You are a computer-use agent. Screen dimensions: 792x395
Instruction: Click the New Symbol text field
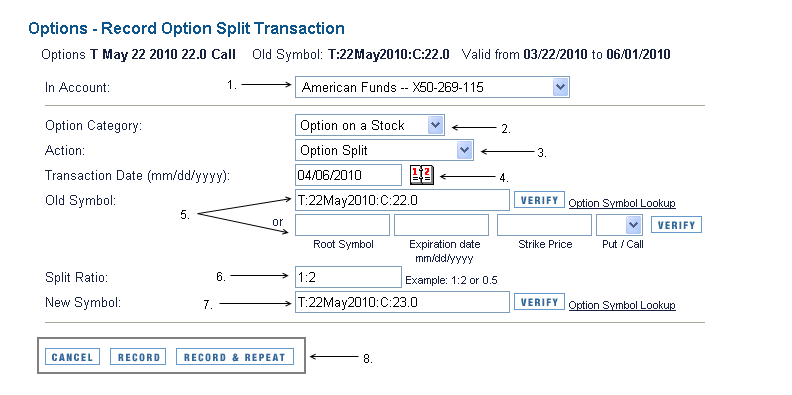click(x=402, y=302)
